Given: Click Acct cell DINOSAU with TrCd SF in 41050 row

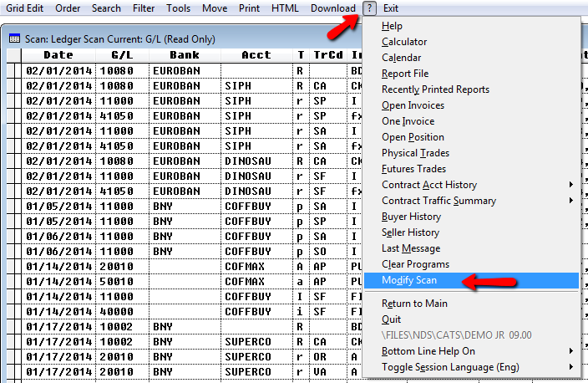Looking at the screenshot, I should [x=256, y=191].
